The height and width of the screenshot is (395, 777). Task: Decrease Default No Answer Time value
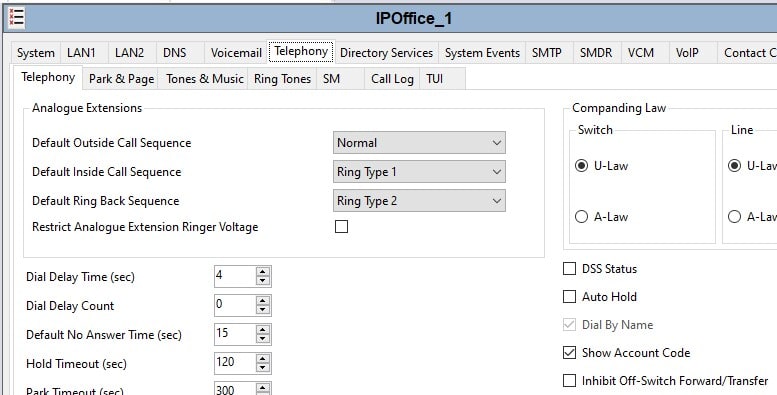coord(263,339)
